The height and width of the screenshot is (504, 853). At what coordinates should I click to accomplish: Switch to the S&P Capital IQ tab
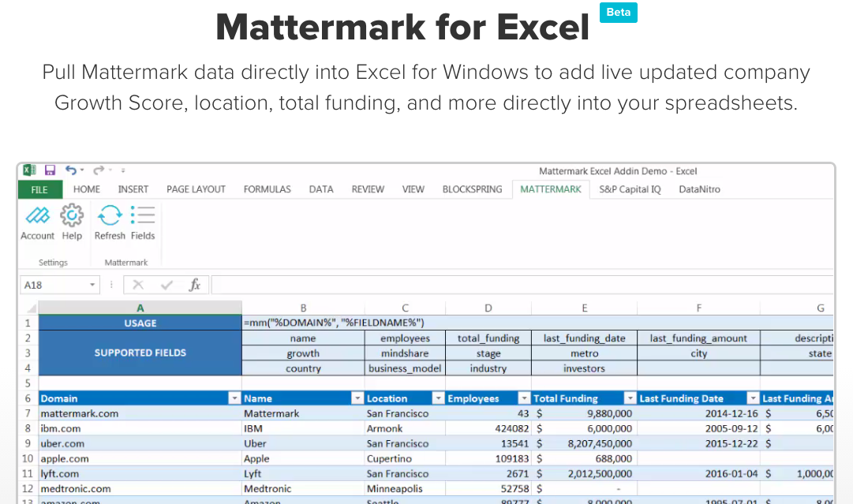click(x=630, y=189)
